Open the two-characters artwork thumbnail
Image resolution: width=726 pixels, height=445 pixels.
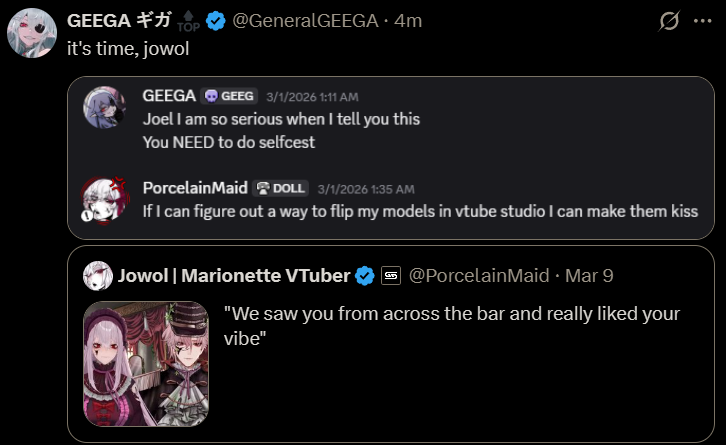[146, 364]
